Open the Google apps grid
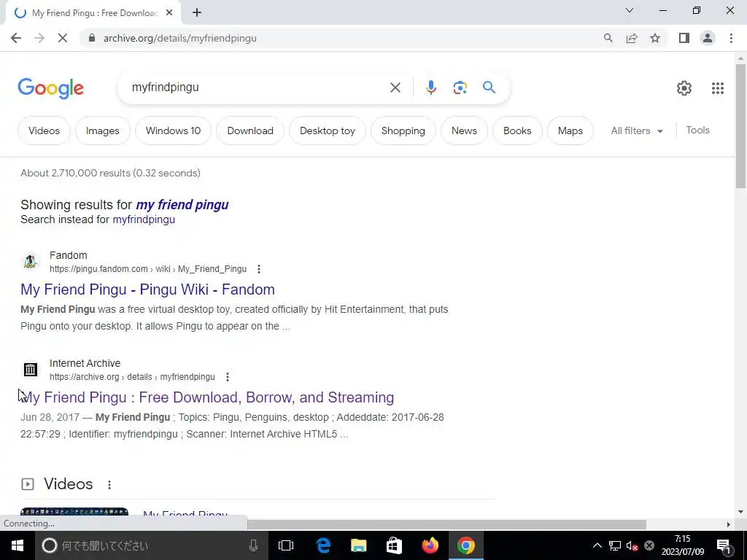The image size is (747, 560). [718, 88]
